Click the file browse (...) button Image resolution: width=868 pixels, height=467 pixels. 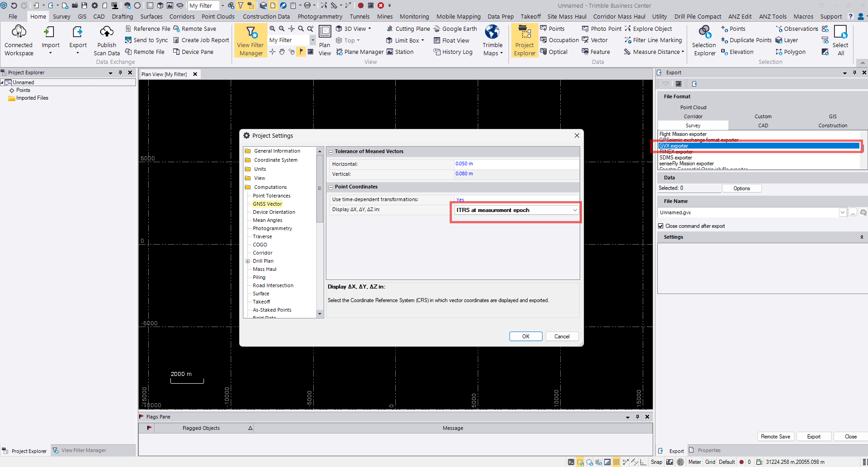pos(853,212)
